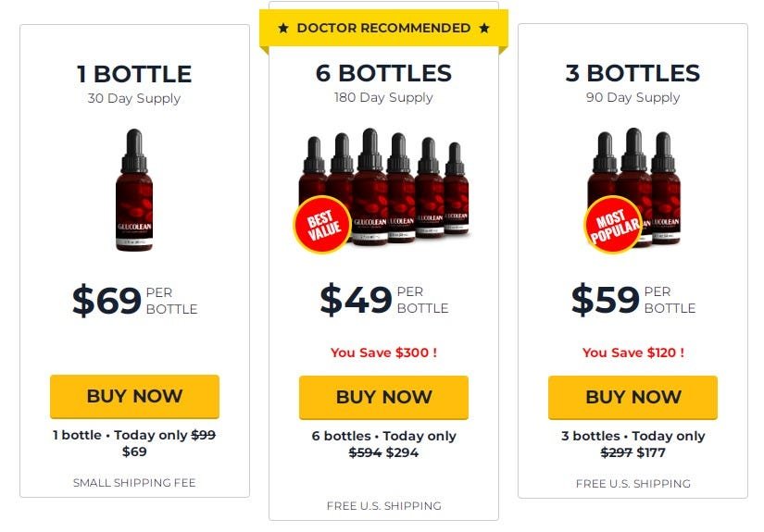Click the left star in Doctor Recommended banner

(x=283, y=29)
